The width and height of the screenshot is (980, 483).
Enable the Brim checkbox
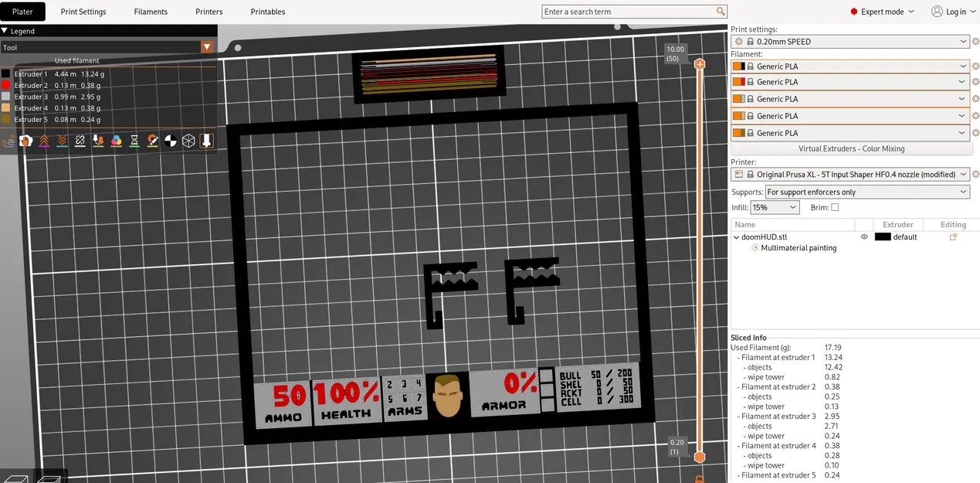[835, 207]
